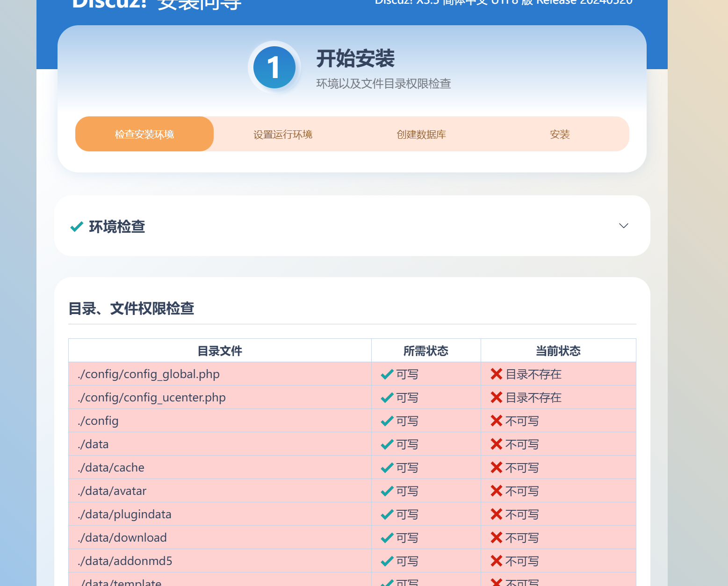
Task: Click red X icon in ./data/avatar row
Action: click(x=497, y=491)
